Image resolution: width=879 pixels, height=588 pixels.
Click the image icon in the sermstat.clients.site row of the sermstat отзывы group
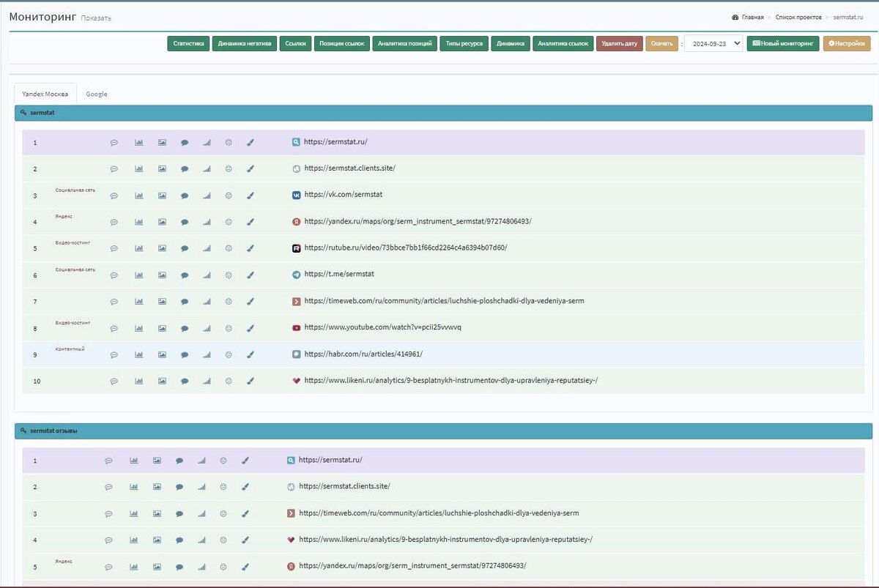(157, 487)
